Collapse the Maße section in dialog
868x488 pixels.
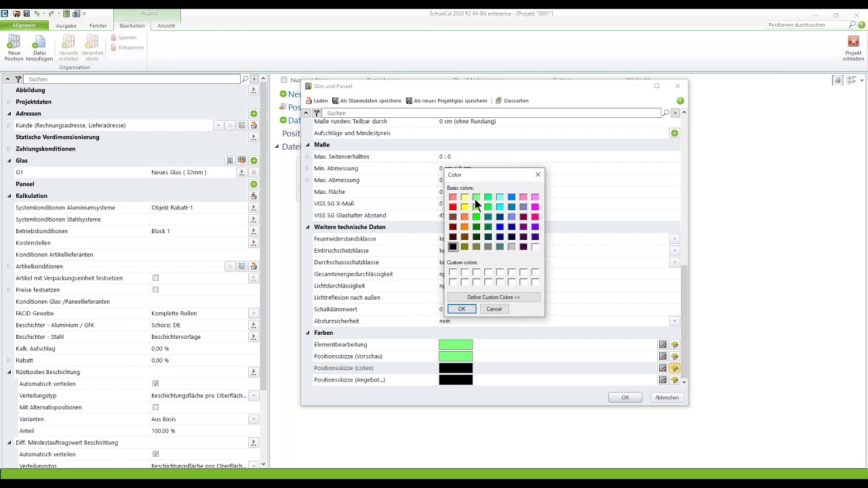(x=307, y=145)
